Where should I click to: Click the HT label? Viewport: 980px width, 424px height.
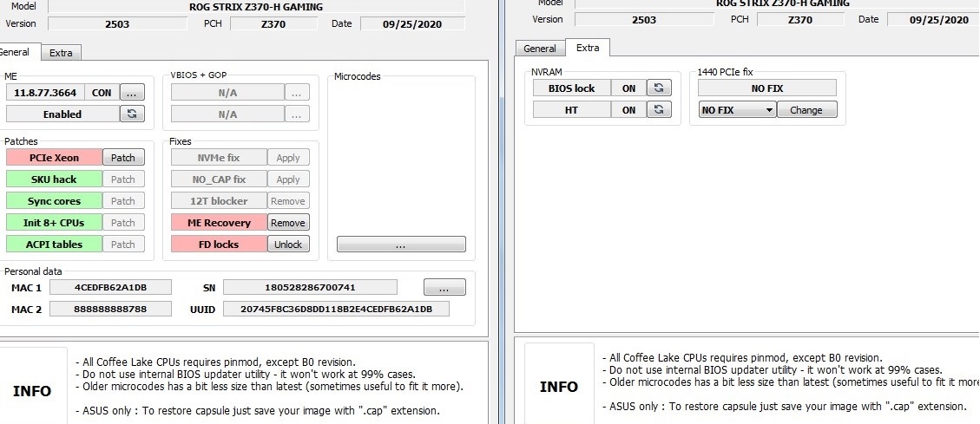click(572, 109)
